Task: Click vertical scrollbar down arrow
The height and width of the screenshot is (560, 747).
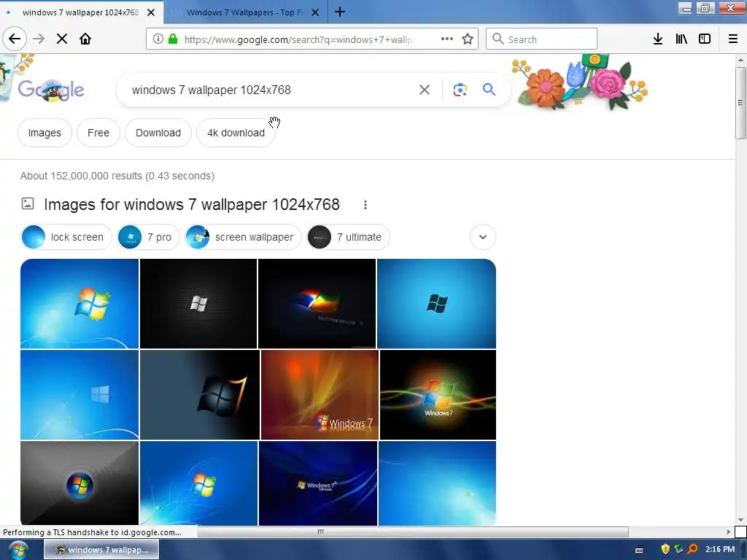Action: [x=740, y=520]
